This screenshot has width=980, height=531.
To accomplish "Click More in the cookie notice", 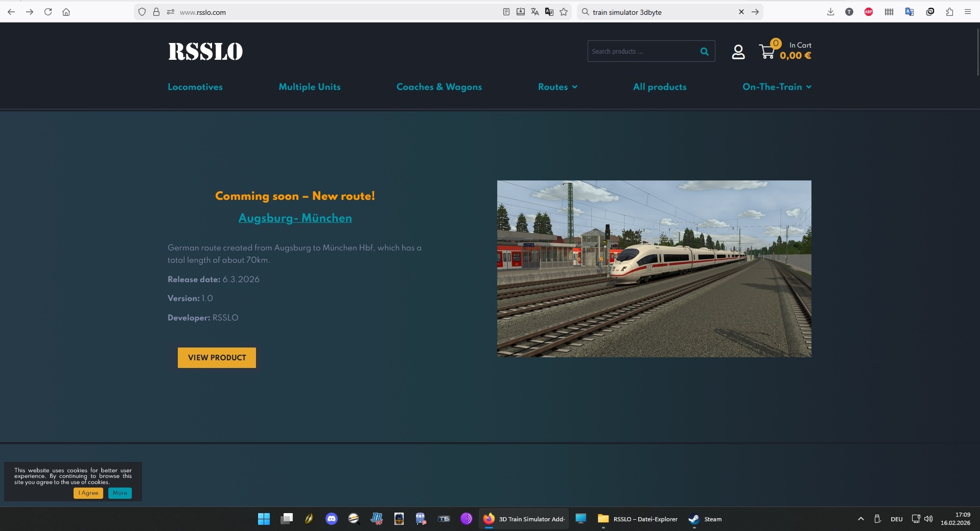I will point(120,493).
